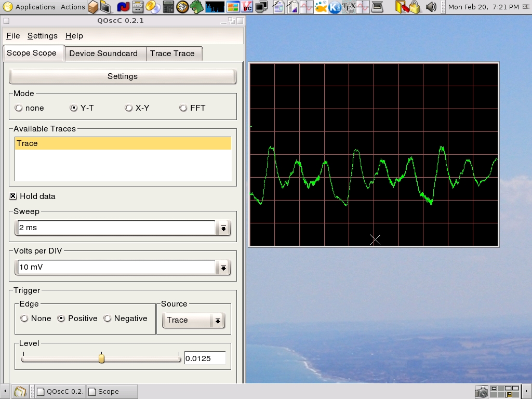This screenshot has width=532, height=399.
Task: Open the Actions panel menu
Action: (x=73, y=7)
